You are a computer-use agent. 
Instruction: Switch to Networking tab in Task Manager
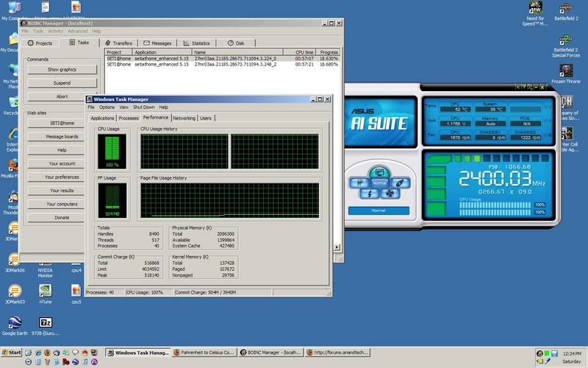pyautogui.click(x=184, y=118)
